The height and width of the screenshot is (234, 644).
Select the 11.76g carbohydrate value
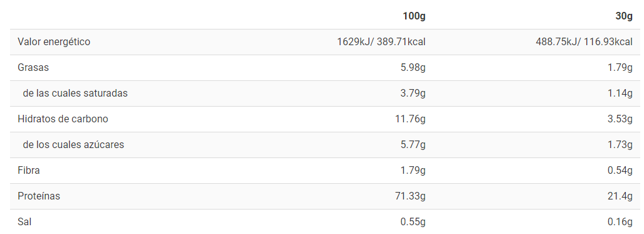tap(410, 119)
